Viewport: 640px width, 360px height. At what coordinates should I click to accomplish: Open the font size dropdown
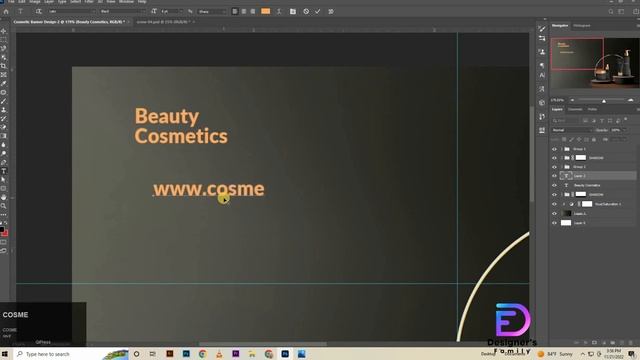point(171,11)
